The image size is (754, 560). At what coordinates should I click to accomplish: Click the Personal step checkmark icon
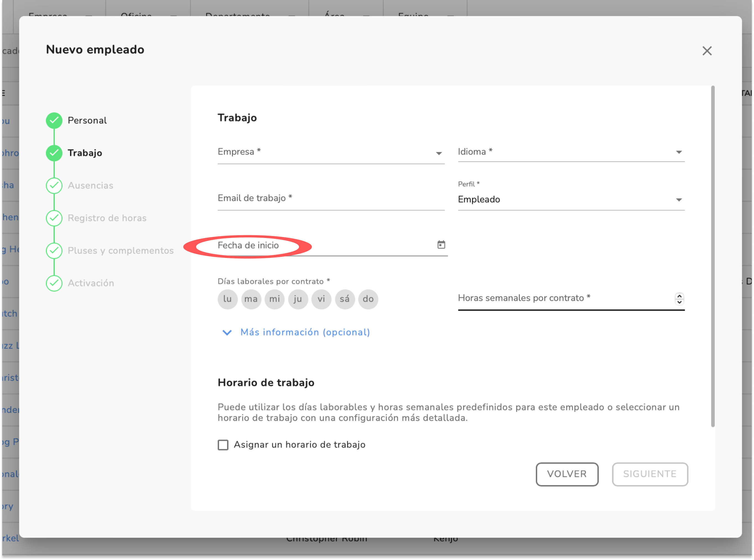54,120
